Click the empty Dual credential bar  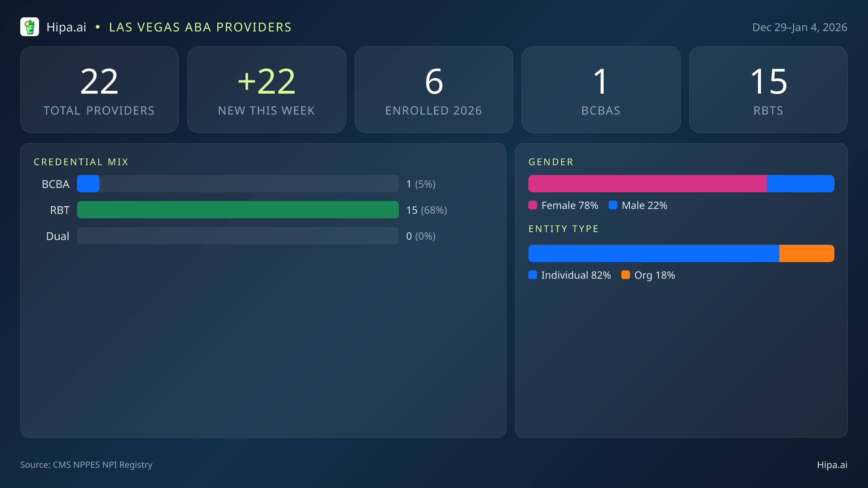[238, 236]
